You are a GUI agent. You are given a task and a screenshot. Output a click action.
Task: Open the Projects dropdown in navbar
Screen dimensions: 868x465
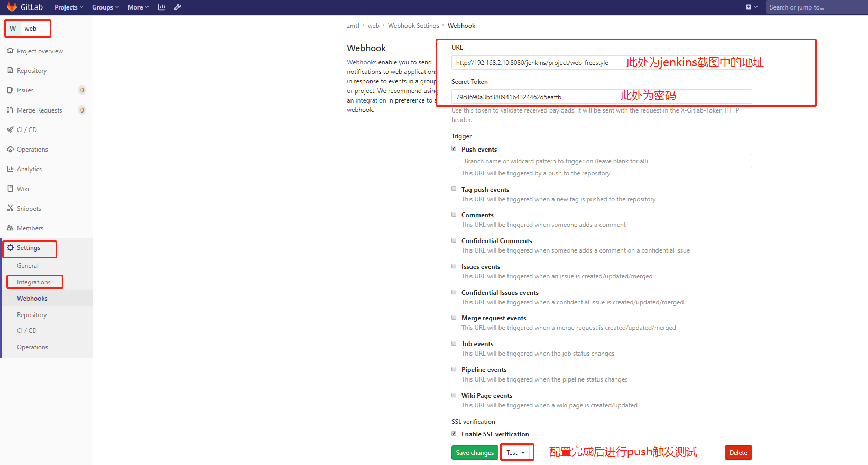(x=69, y=7)
